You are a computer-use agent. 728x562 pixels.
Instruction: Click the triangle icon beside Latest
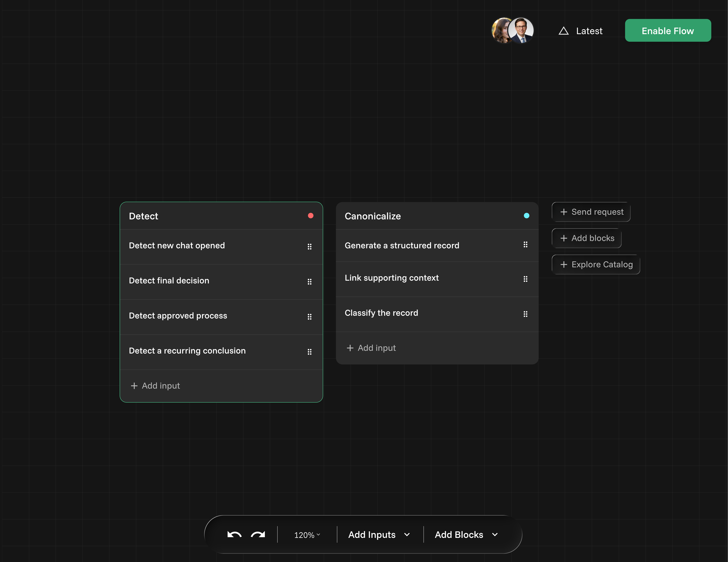(x=563, y=31)
